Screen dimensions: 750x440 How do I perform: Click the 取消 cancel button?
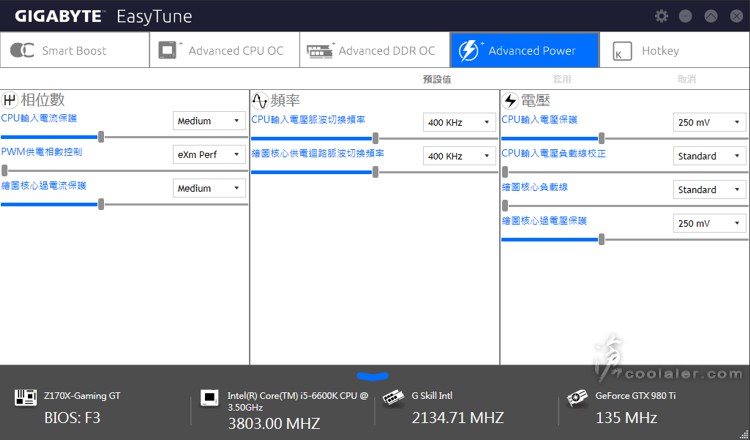687,79
